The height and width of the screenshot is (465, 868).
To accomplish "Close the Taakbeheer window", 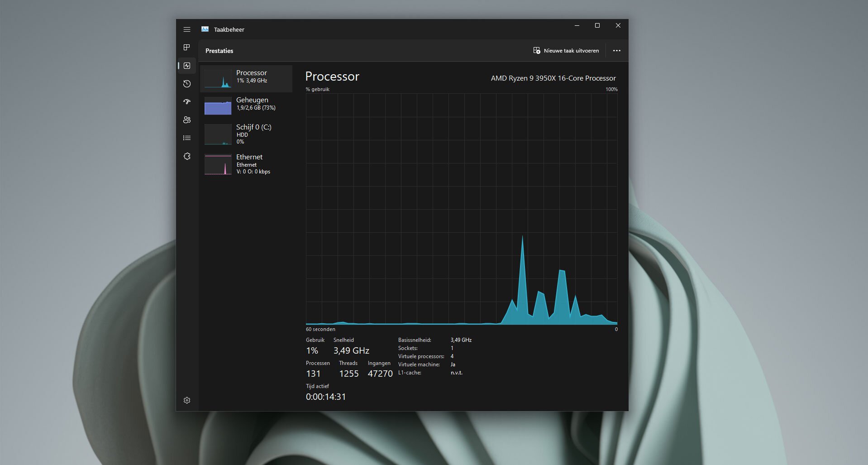I will [x=618, y=26].
